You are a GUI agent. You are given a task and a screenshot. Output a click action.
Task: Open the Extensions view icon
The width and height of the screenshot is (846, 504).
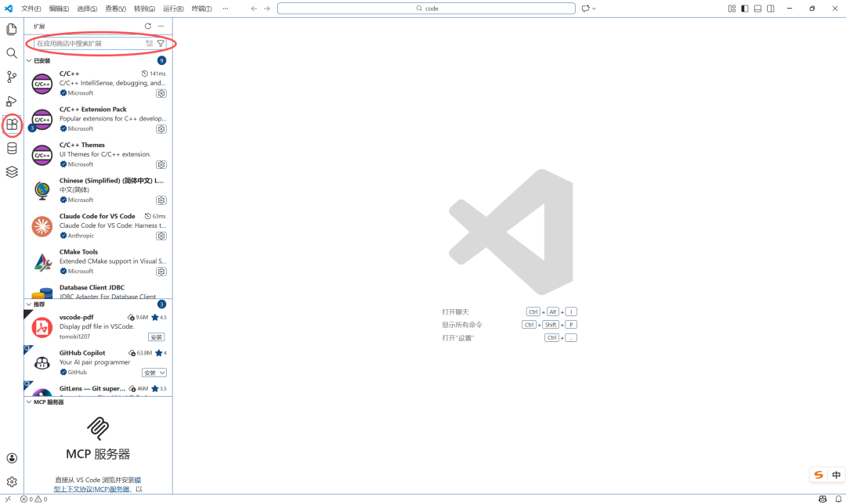pyautogui.click(x=12, y=124)
